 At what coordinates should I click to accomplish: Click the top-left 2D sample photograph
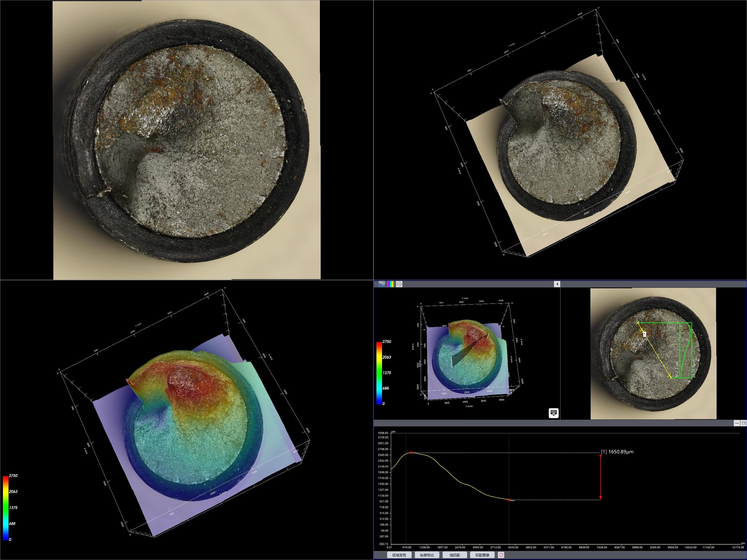point(186,140)
